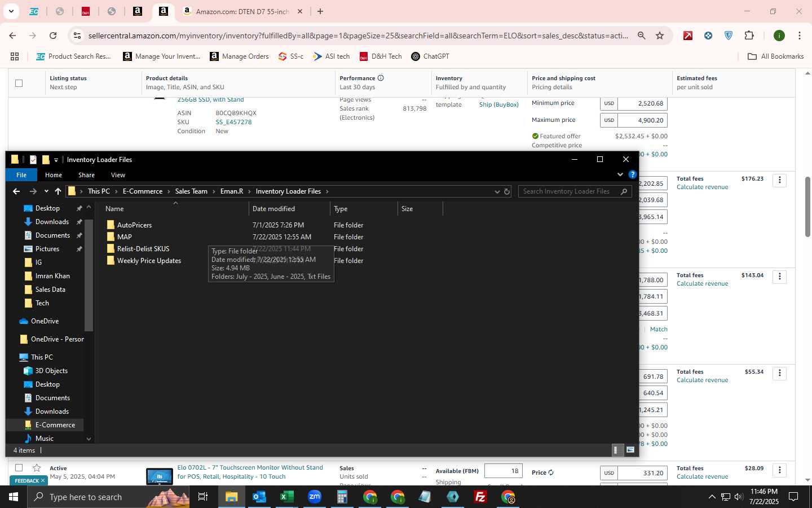
Task: Open Zoom from the taskbar
Action: [314, 497]
